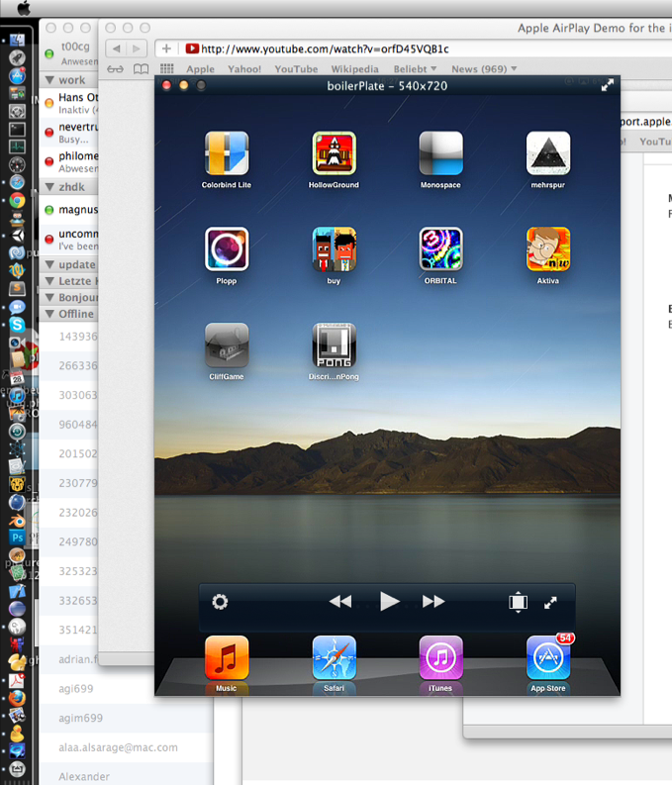The image size is (672, 785).
Task: Click the fullscreen arrows in player controls
Action: pyautogui.click(x=550, y=602)
